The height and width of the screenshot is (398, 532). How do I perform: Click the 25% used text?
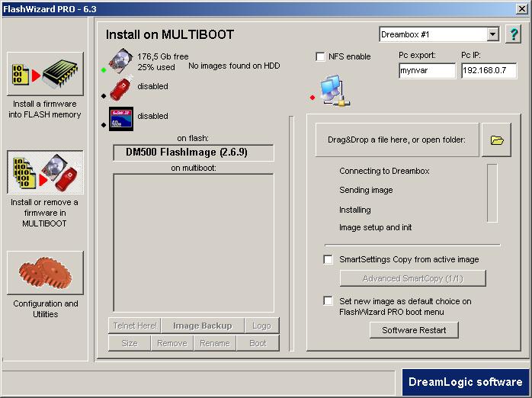coord(156,67)
